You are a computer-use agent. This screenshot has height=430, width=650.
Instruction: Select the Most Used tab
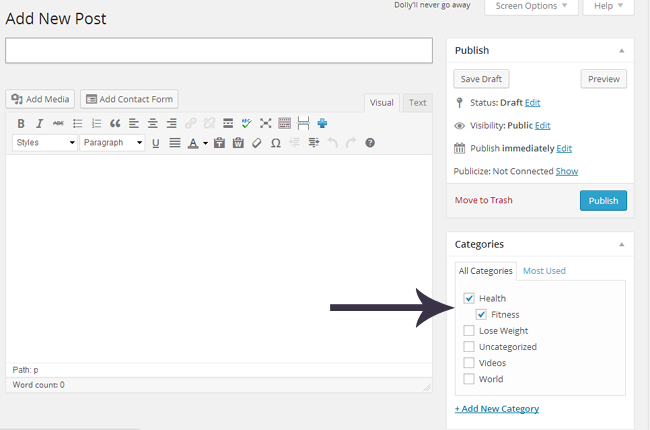pyautogui.click(x=544, y=271)
